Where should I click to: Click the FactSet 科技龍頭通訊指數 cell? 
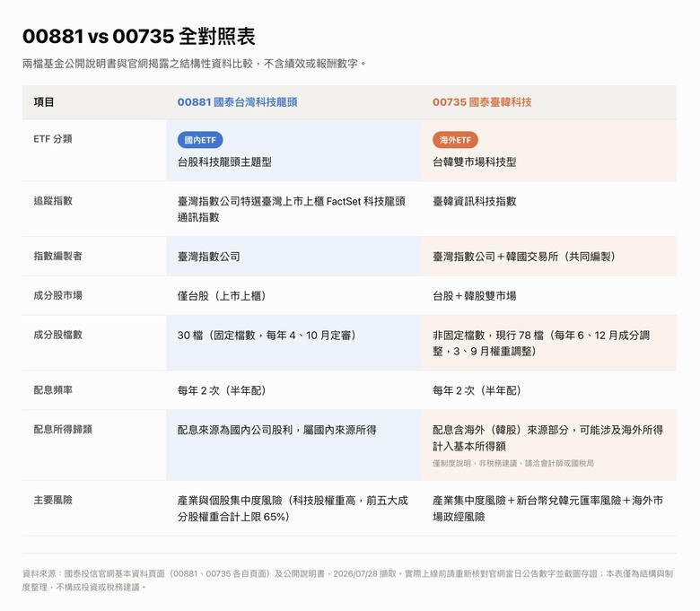(x=292, y=209)
